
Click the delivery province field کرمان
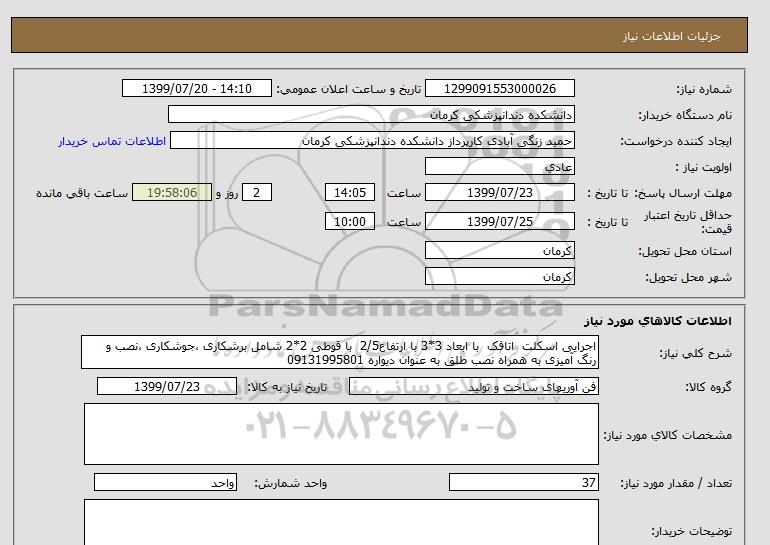point(499,250)
